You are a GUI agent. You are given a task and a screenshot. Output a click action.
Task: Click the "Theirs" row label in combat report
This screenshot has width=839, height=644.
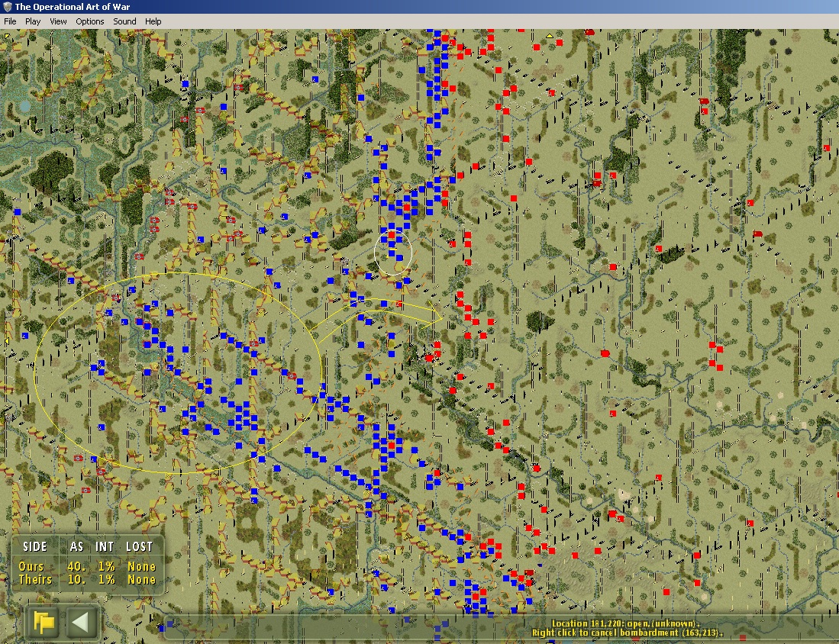coord(35,579)
